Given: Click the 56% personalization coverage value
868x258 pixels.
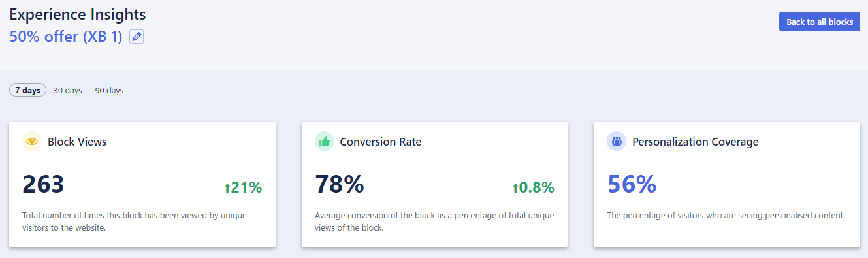Looking at the screenshot, I should click(632, 184).
